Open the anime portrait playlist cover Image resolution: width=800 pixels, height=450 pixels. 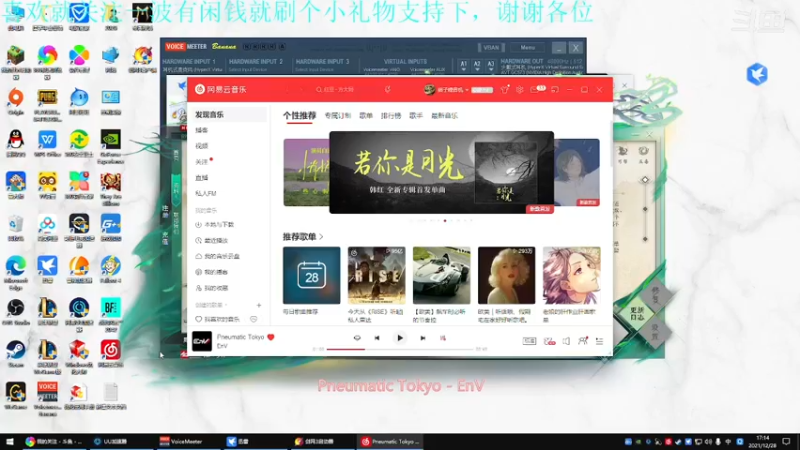tap(571, 276)
